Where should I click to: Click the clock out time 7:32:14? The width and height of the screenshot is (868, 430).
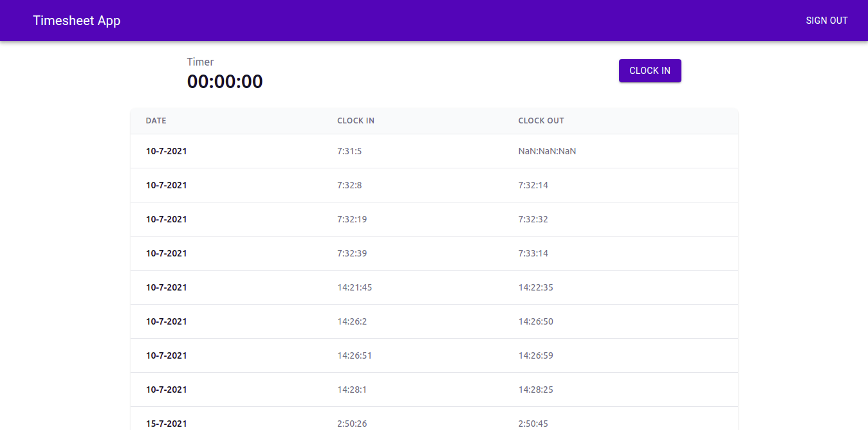533,184
